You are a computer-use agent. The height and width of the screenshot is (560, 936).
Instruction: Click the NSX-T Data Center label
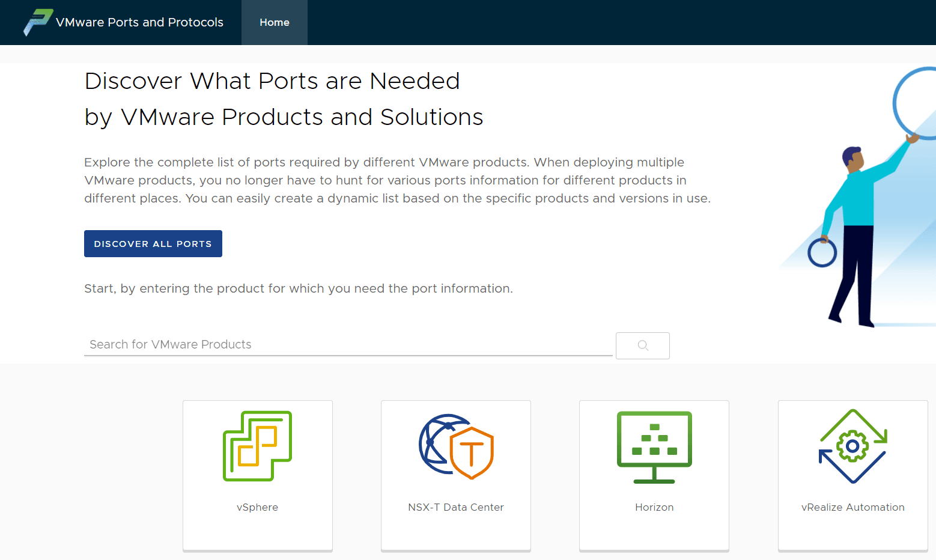tap(456, 507)
